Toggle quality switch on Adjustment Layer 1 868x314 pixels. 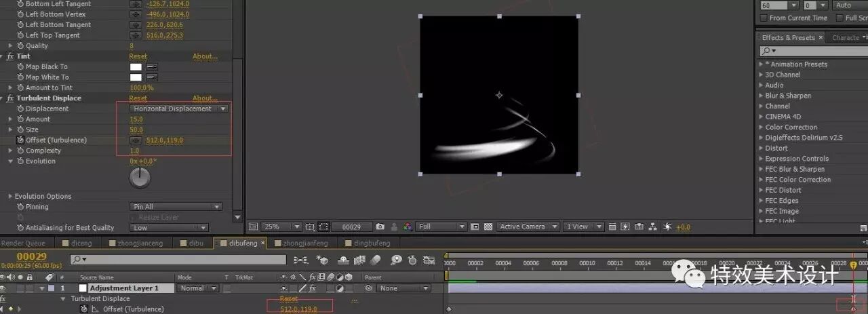tap(303, 288)
